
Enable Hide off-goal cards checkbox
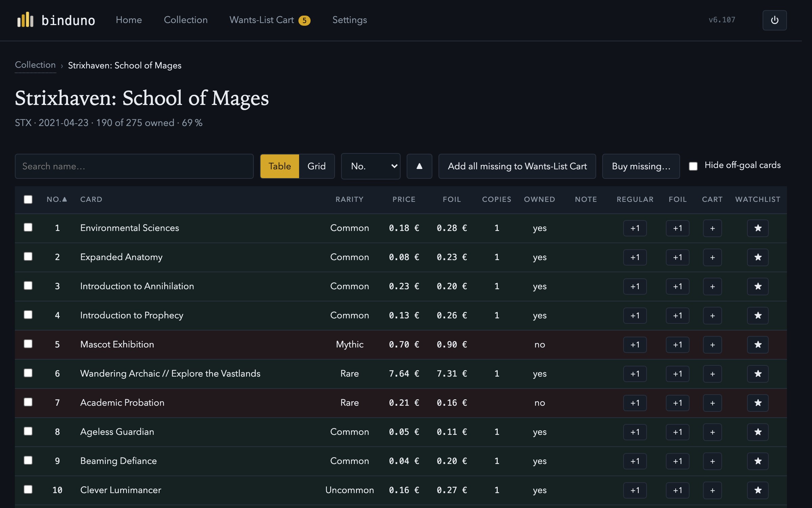pos(693,166)
